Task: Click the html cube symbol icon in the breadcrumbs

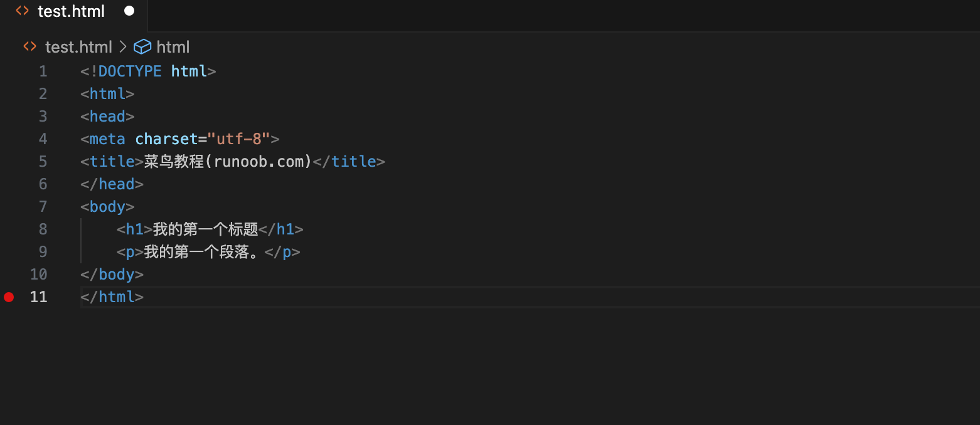Action: (143, 47)
